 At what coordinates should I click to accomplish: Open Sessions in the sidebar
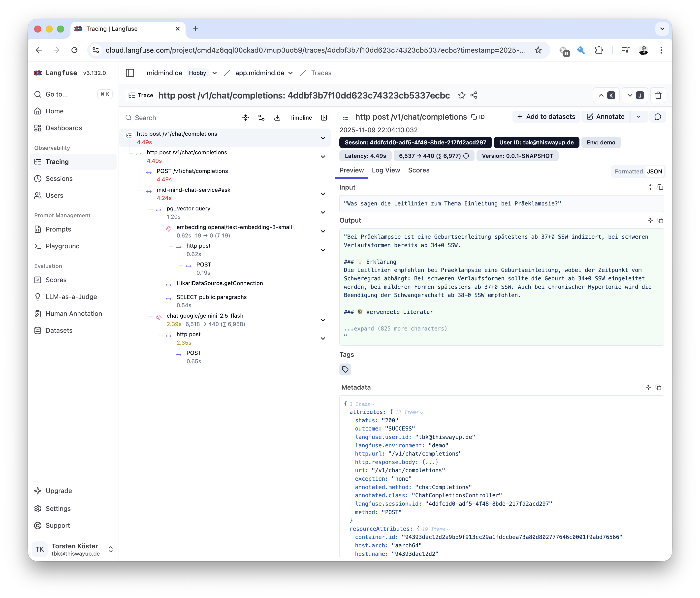tap(59, 178)
